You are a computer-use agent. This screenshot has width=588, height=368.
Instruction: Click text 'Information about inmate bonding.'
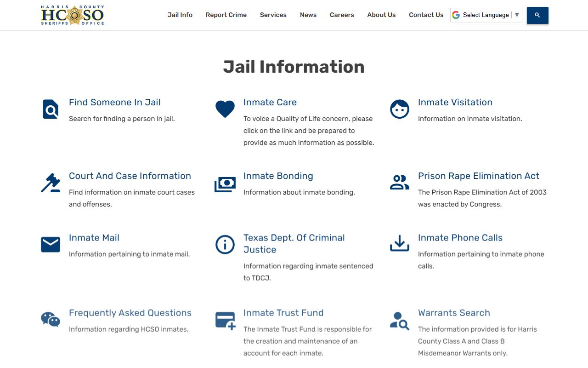point(299,192)
